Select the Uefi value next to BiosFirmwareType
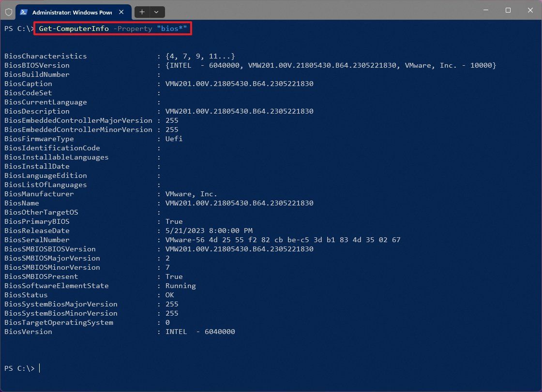542x392 pixels. [174, 139]
